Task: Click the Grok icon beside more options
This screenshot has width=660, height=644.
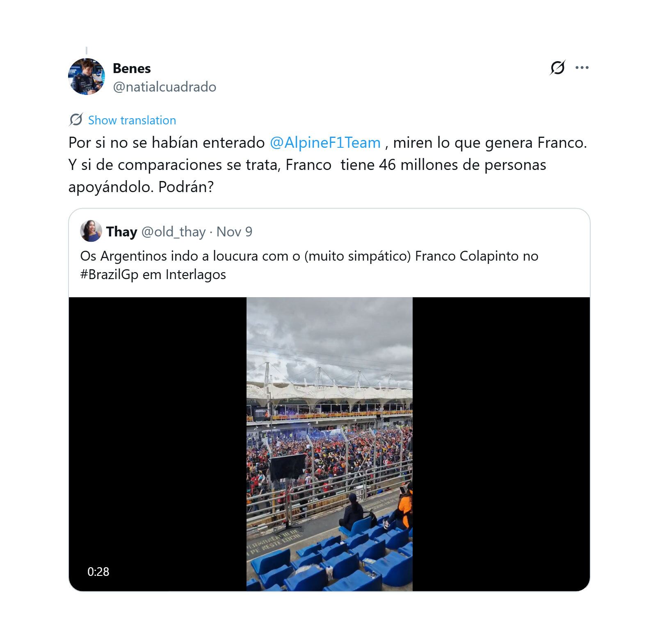Action: (557, 68)
